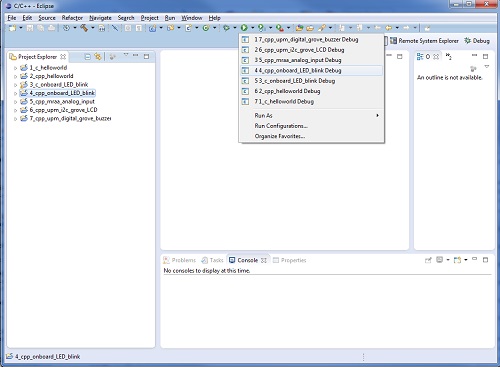This screenshot has width=500, height=367.
Task: Click the New C++ Class icon
Action: click(x=206, y=28)
